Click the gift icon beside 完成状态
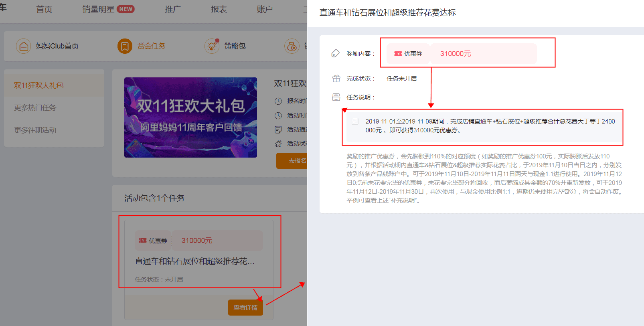This screenshot has width=644, height=326. pyautogui.click(x=336, y=79)
